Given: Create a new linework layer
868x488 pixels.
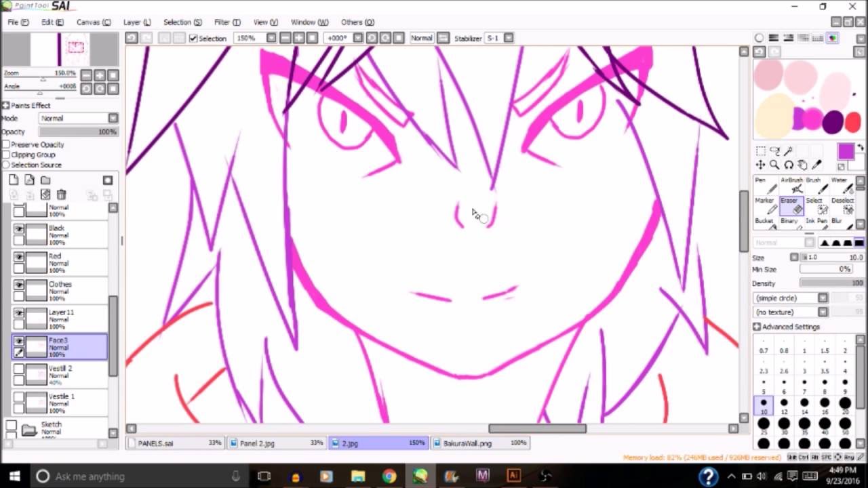Looking at the screenshot, I should [x=29, y=180].
